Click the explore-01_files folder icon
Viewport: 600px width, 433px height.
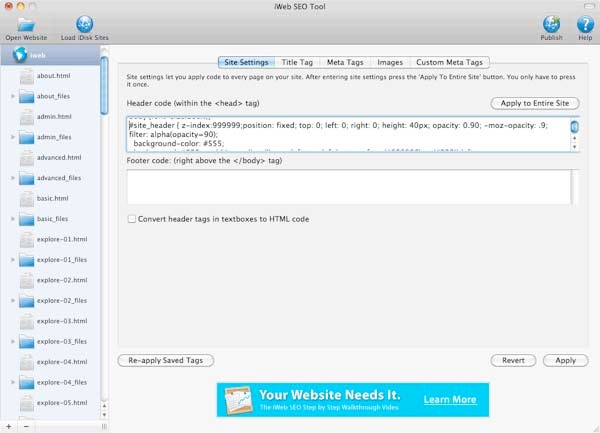27,260
